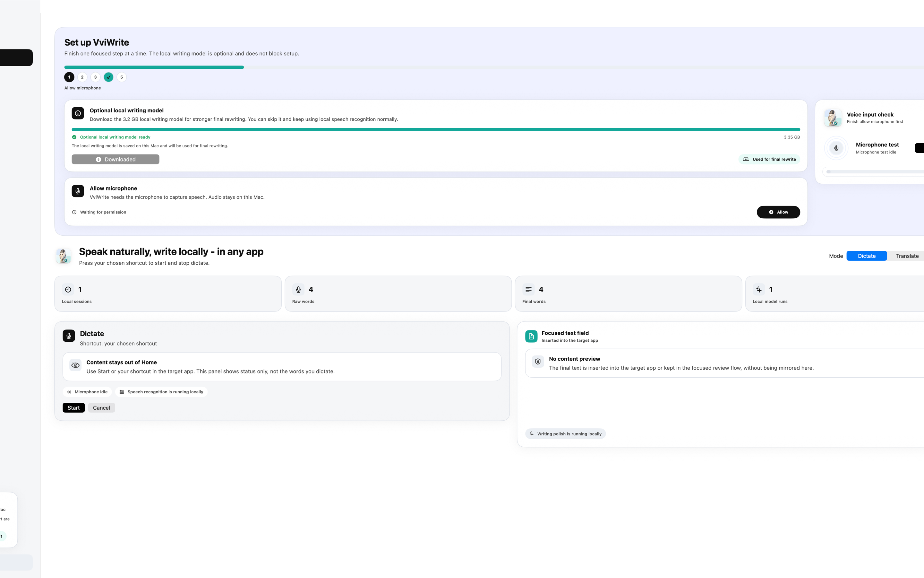Click the "3.35 GB" size text

(x=791, y=137)
